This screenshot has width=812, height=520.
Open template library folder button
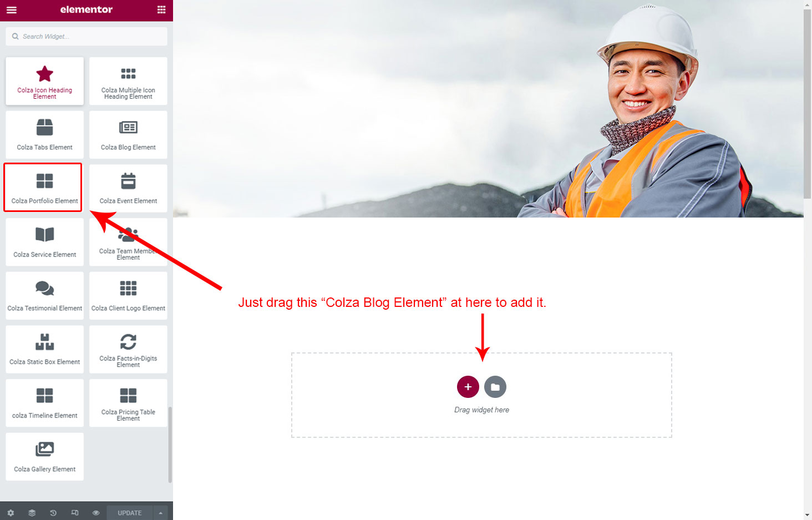pos(495,387)
